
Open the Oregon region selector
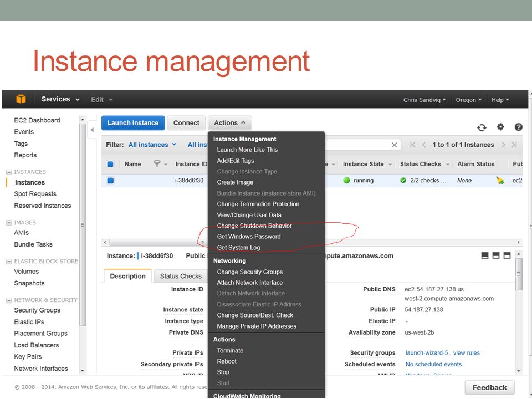[469, 100]
